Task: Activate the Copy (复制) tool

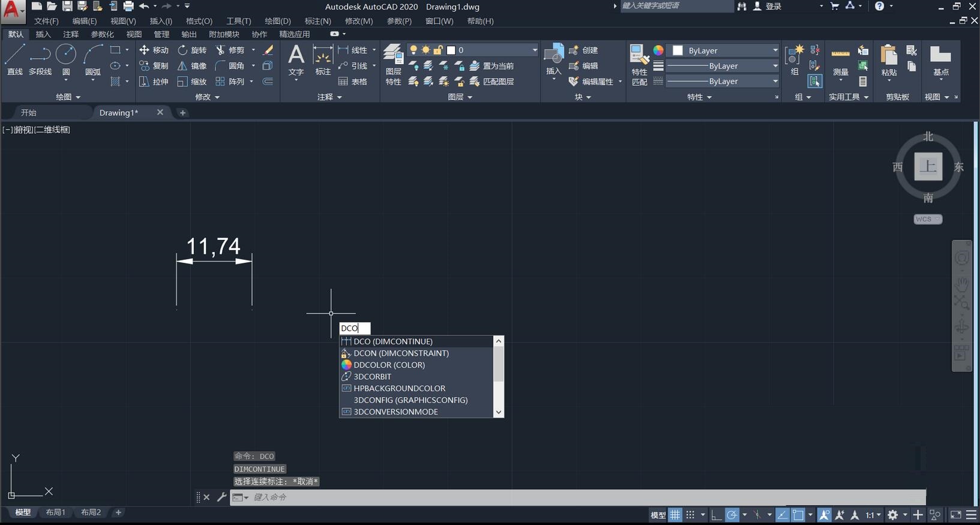Action: pyautogui.click(x=154, y=66)
